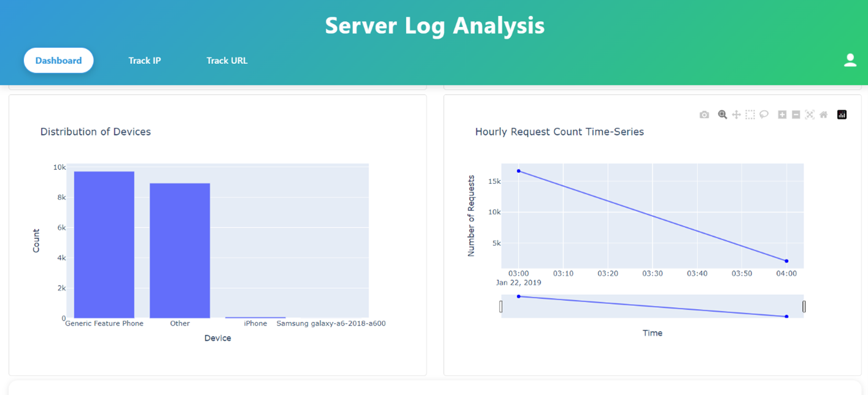Reset axes with the home icon
The image size is (868, 395).
[x=824, y=115]
